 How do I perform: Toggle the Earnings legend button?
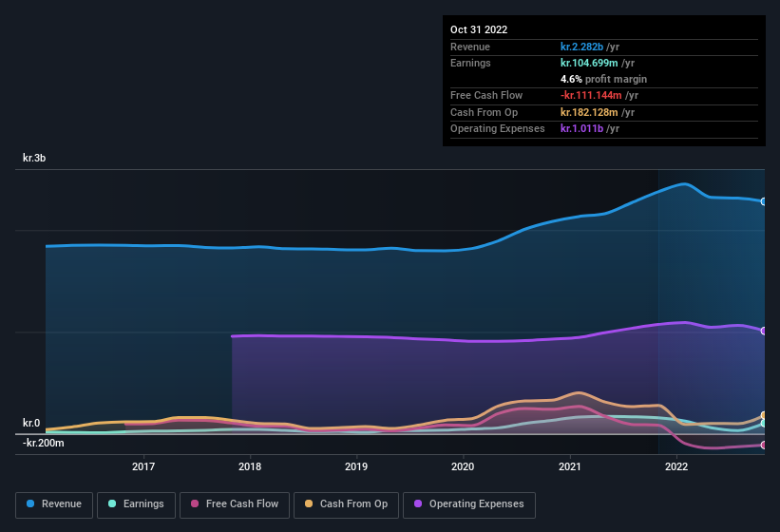pyautogui.click(x=136, y=504)
